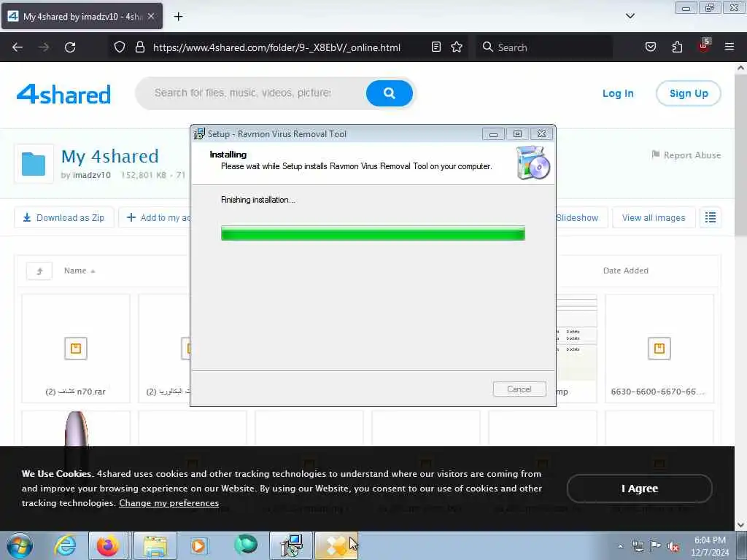The image size is (747, 560).
Task: Switch to list view icon
Action: click(x=711, y=217)
